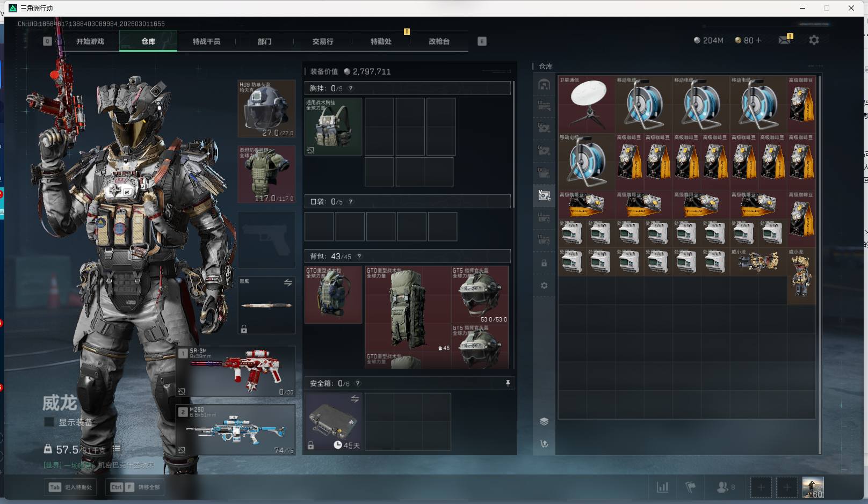The height and width of the screenshot is (504, 868).
Task: Click the locked warehouse slot padlock icon
Action: click(544, 263)
